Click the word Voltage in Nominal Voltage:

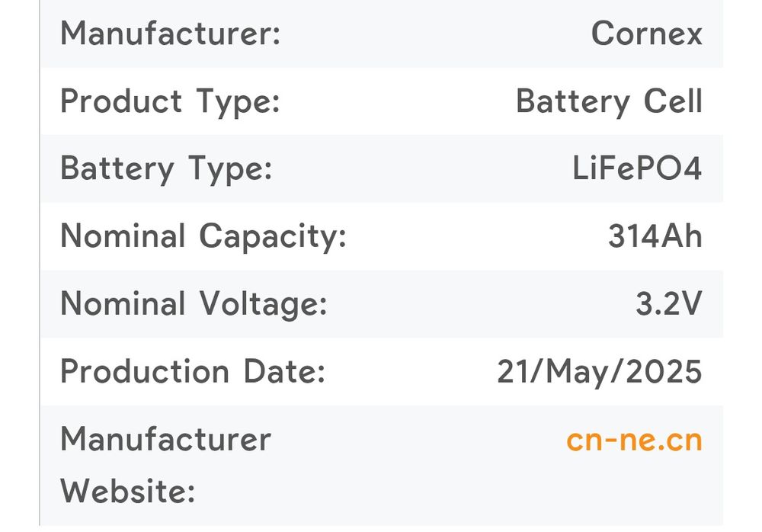tap(264, 305)
